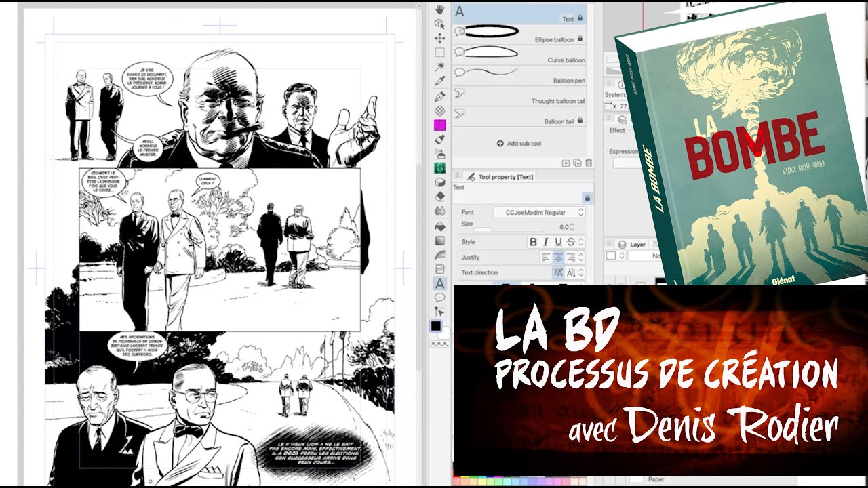Select the Auto select magic wand tool
868x488 pixels.
439,66
